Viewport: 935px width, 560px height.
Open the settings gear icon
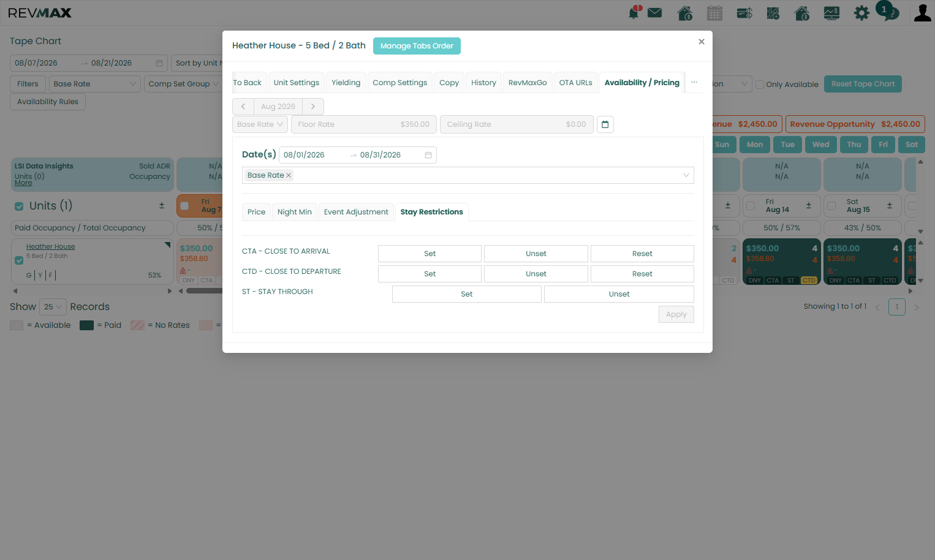[861, 13]
